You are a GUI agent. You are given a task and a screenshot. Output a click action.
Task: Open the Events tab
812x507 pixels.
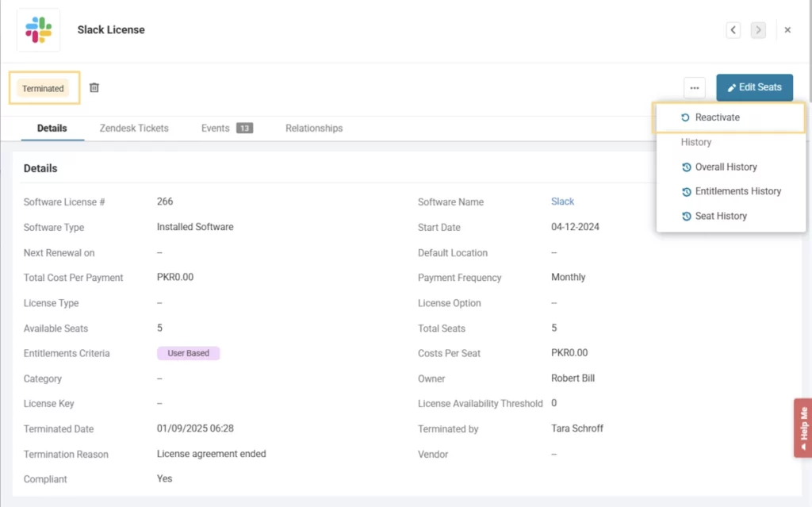(215, 128)
